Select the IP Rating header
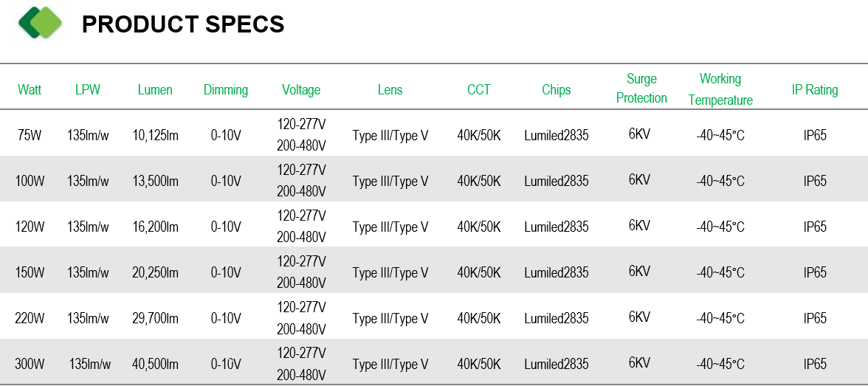Viewport: 868px width, 386px height. 815,90
